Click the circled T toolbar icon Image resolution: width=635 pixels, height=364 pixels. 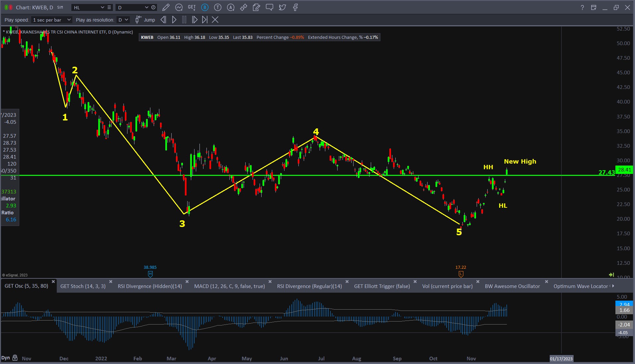[x=218, y=7]
